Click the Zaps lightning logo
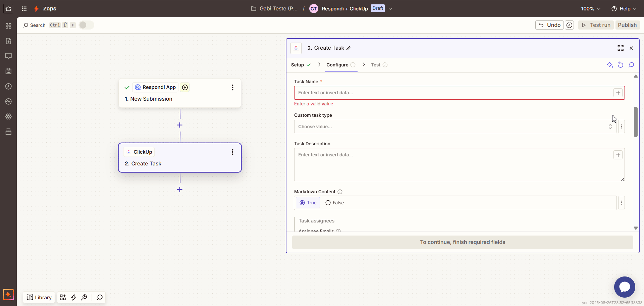Screen dimensions: 644x306 [x=36, y=9]
